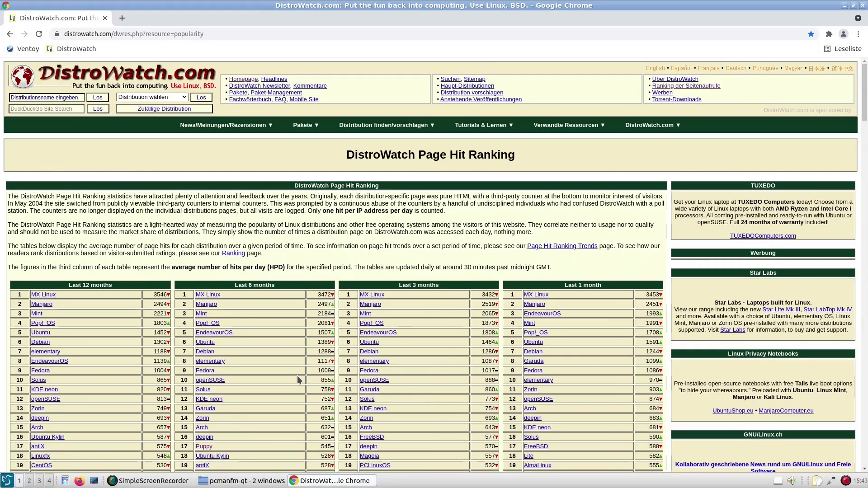Switch language to English
Screen dimensions: 868x488
[x=655, y=68]
